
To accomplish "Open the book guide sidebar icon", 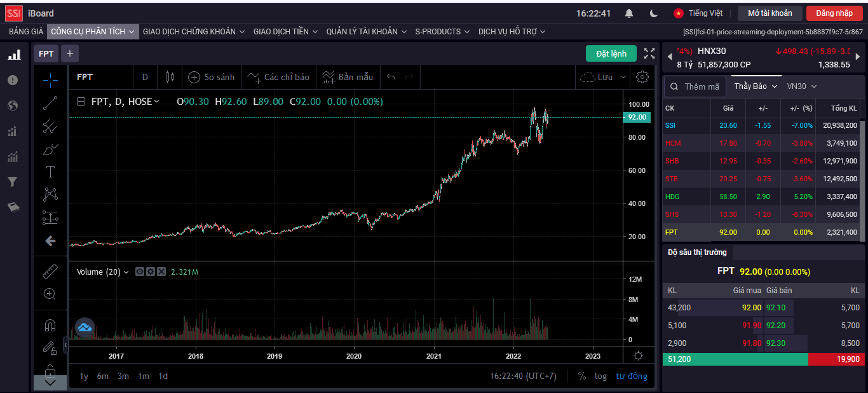I will [x=13, y=207].
